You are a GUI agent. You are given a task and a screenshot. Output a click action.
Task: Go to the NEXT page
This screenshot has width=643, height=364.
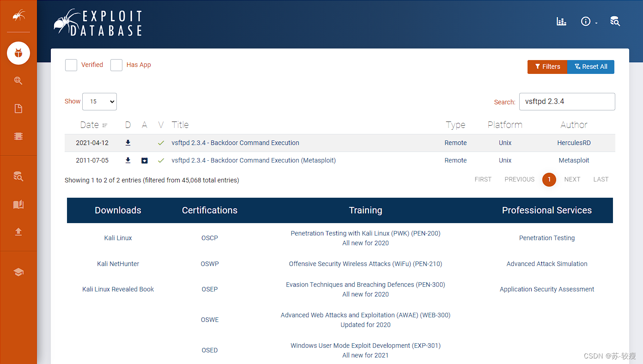572,179
